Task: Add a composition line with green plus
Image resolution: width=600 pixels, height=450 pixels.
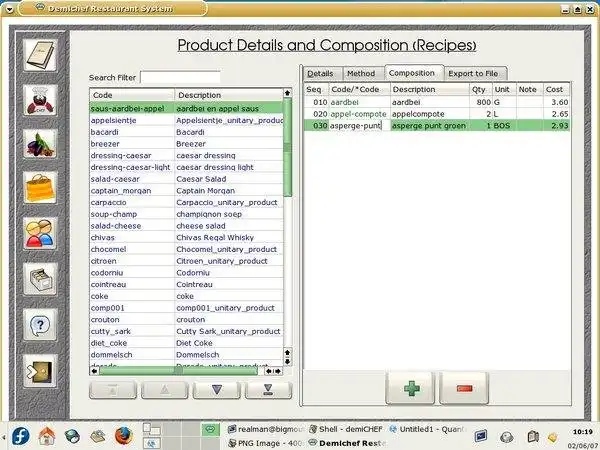Action: 411,388
